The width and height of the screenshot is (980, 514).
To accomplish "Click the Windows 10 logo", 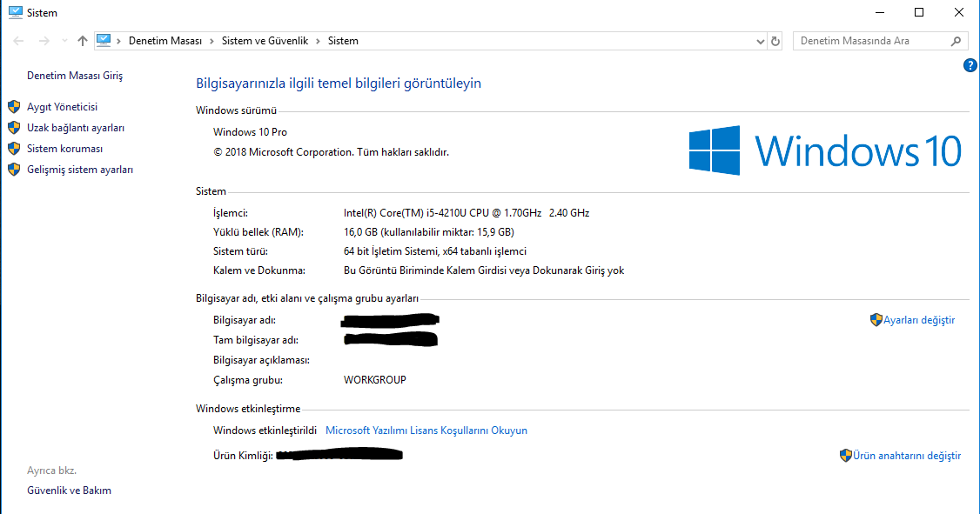I will click(825, 150).
